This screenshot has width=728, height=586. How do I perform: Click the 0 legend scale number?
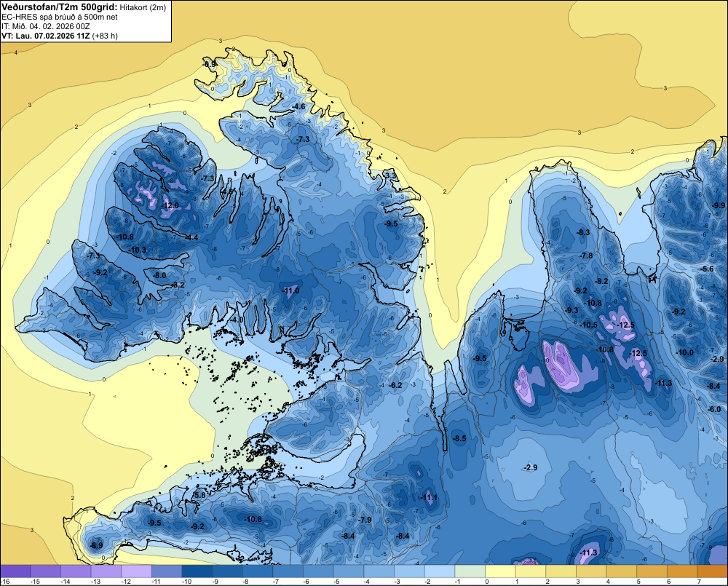pyautogui.click(x=487, y=582)
